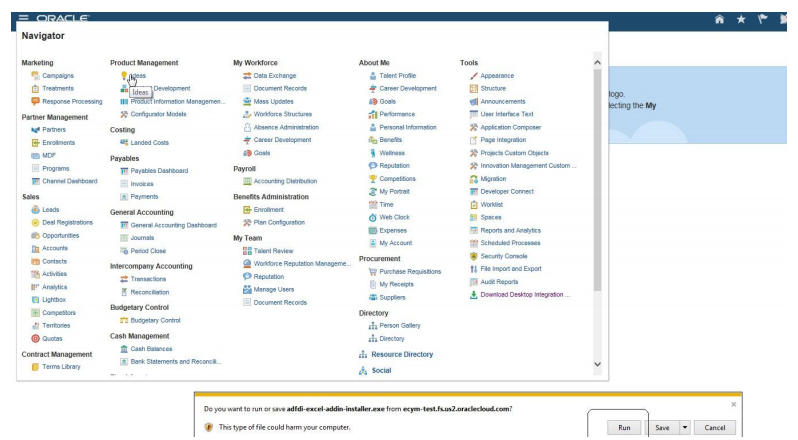Screen dimensions: 798x440
Task: Open the Talent Profile link
Action: [397, 75]
